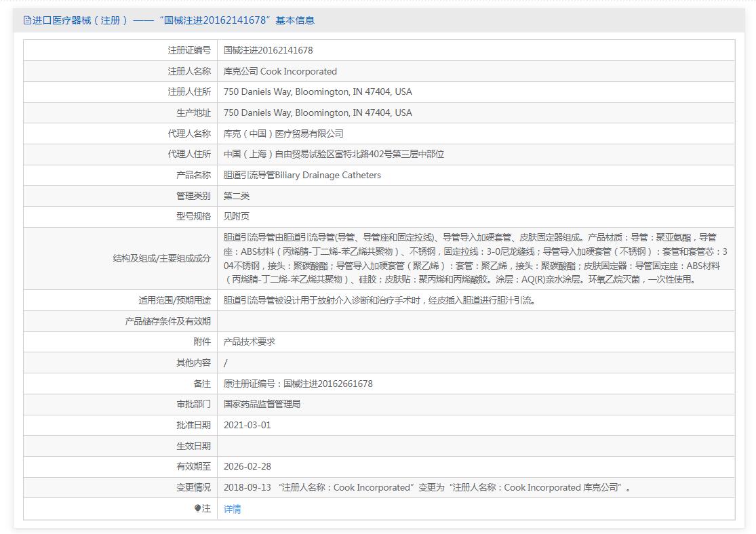This screenshot has height=534, width=756.
Task: Click the 生产地址 address value
Action: point(318,112)
